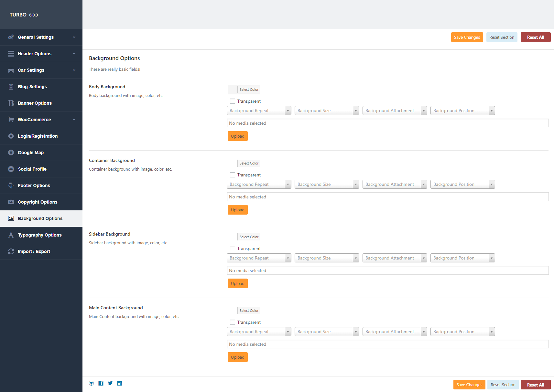Click the LinkedIn icon in footer
The image size is (554, 392).
click(120, 383)
